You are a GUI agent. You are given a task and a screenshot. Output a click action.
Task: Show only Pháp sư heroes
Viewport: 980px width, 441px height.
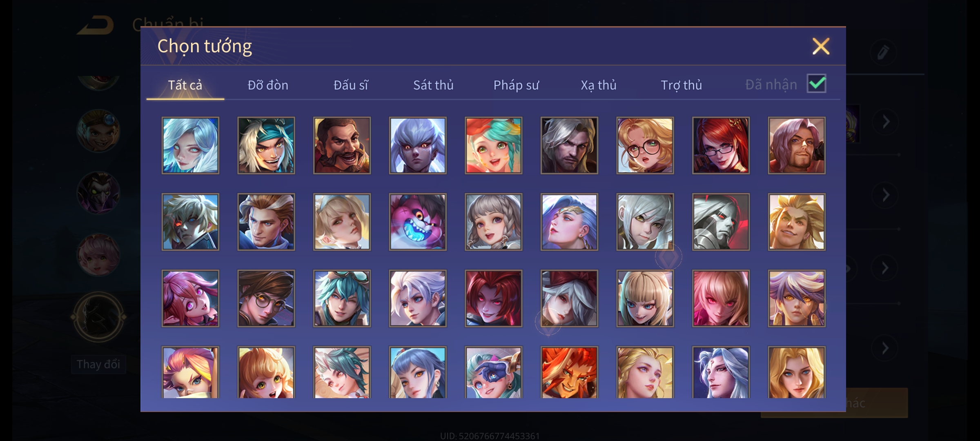point(516,85)
